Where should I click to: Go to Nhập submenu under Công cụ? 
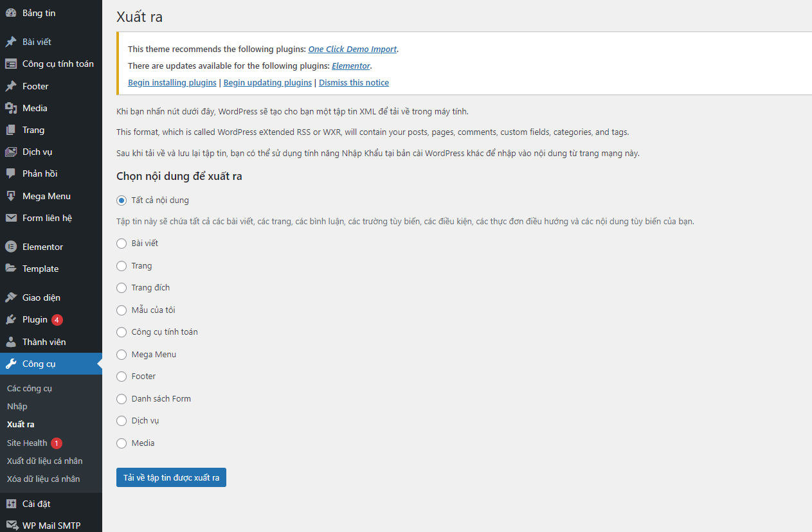17,406
